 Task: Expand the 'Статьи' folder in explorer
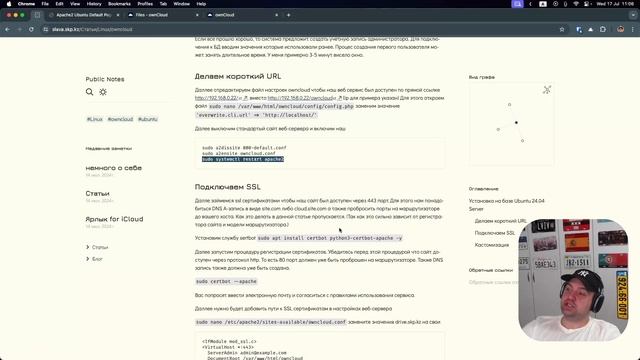[x=97, y=247]
